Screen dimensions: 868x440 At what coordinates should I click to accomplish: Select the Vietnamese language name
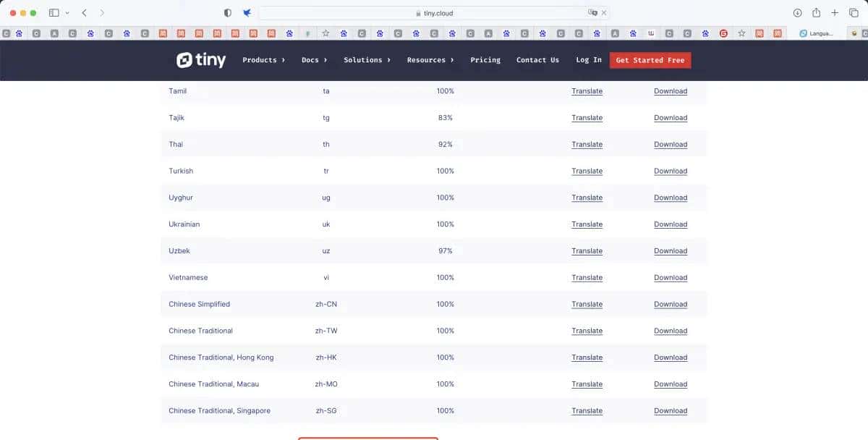[188, 278]
